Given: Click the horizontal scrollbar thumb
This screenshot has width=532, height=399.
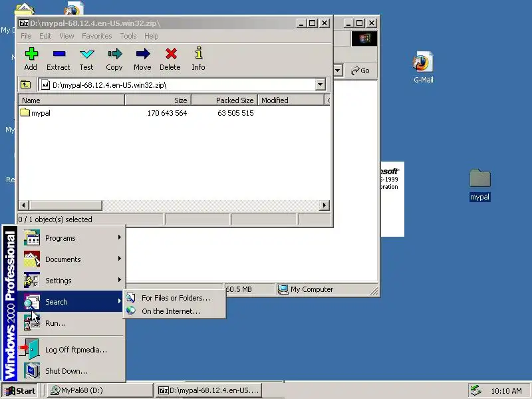Looking at the screenshot, I should click(x=65, y=205).
